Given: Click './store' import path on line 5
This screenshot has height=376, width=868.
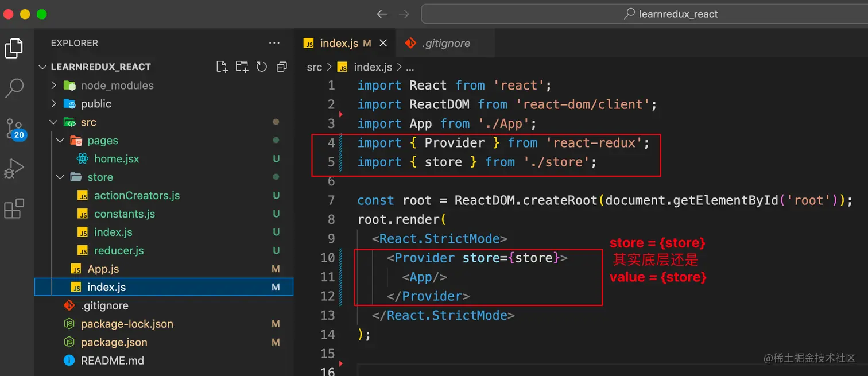Looking at the screenshot, I should coord(556,162).
